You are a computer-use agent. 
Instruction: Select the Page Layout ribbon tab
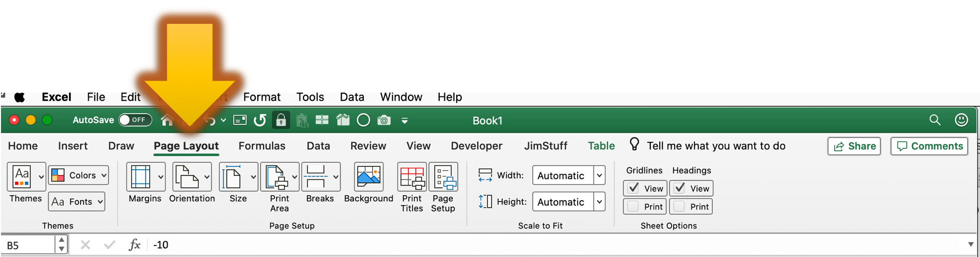(x=186, y=146)
